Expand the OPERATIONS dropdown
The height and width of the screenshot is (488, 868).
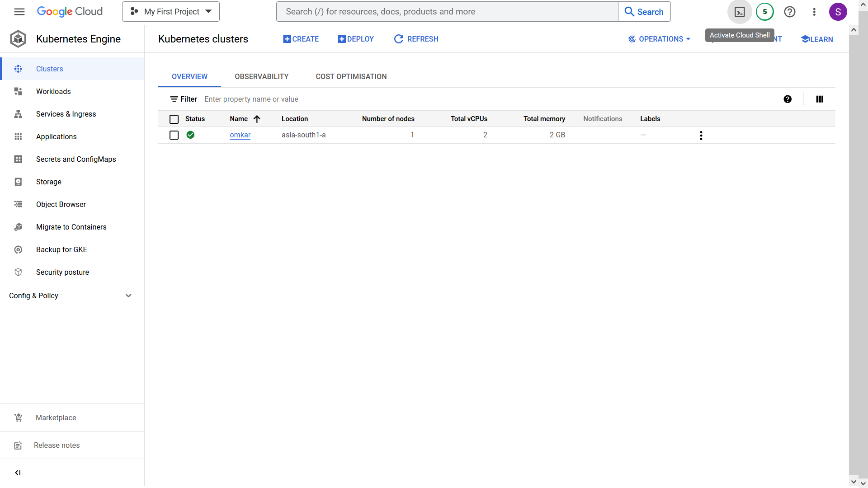coord(659,39)
